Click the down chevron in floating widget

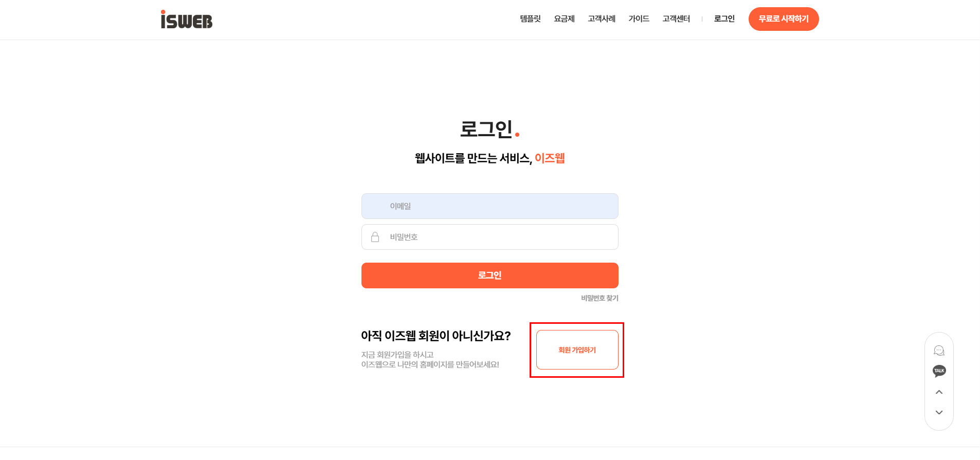[939, 413]
